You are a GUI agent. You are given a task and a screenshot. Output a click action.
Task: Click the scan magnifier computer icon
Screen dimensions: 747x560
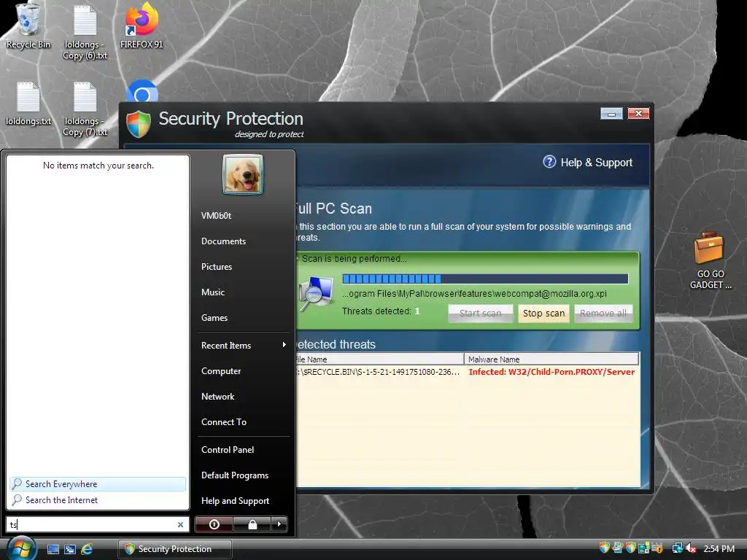tap(317, 293)
